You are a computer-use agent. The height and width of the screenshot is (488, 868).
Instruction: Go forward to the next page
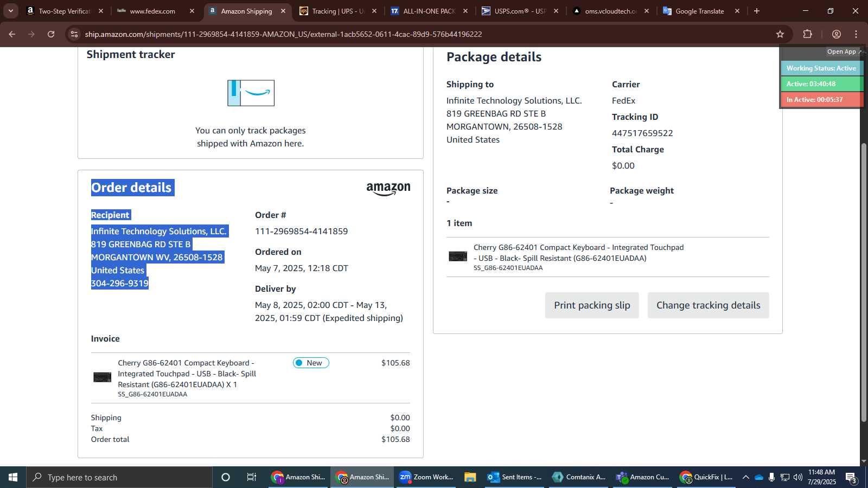point(31,34)
